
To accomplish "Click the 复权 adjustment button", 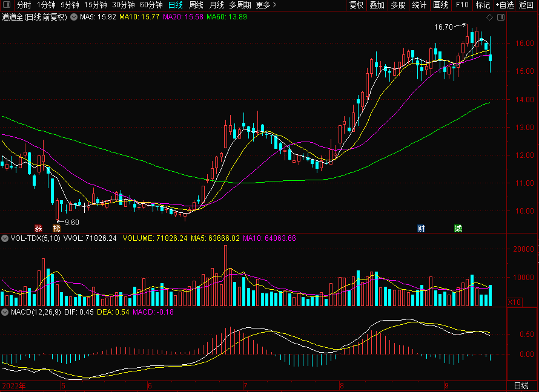I will [x=357, y=5].
